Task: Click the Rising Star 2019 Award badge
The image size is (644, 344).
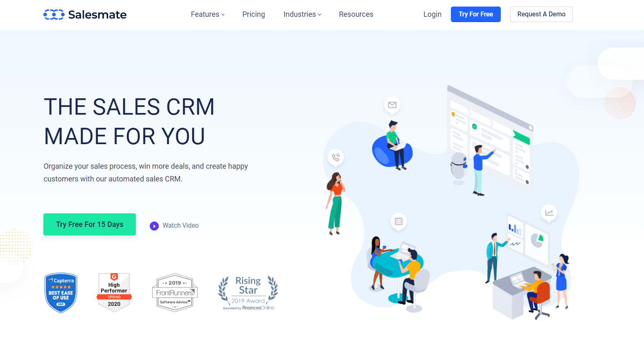Action: (248, 292)
